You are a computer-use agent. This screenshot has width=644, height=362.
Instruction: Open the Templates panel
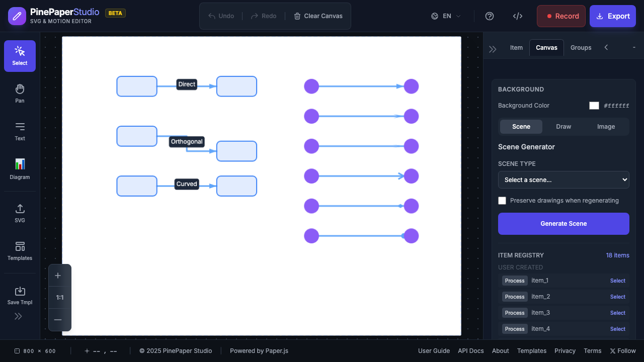tap(19, 250)
